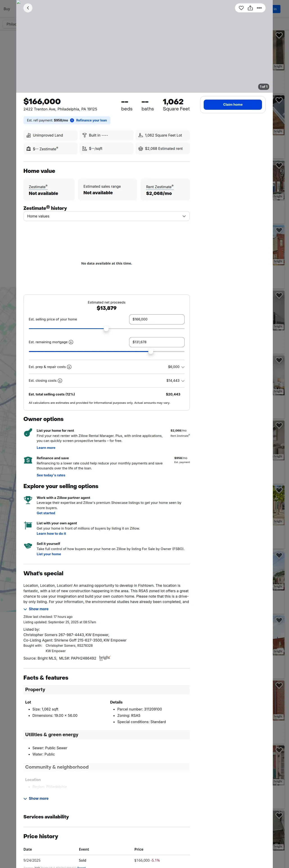This screenshot has height=868, width=289.
Task: Click the price per sqft icon
Action: pos(85,148)
